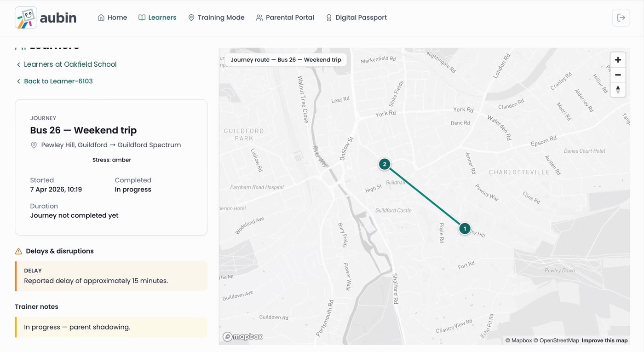The width and height of the screenshot is (644, 352).
Task: Click the Bus 26 — Weekend trip title
Action: (x=83, y=130)
